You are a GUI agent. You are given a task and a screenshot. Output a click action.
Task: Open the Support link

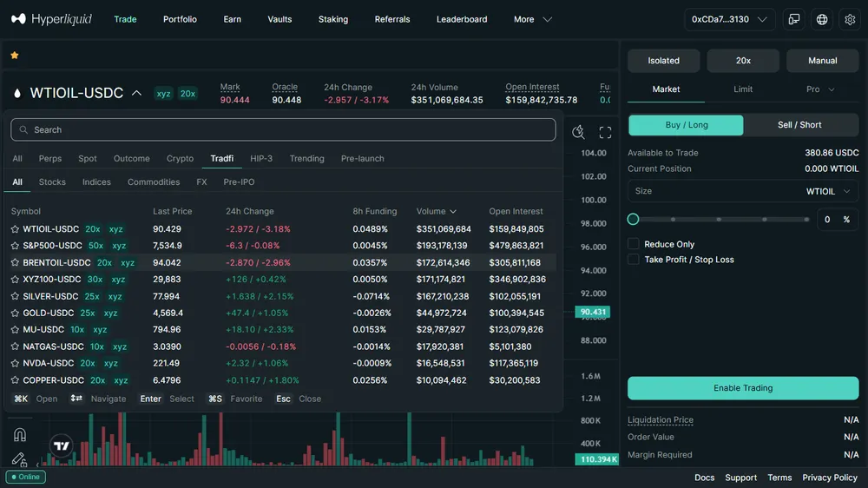740,478
